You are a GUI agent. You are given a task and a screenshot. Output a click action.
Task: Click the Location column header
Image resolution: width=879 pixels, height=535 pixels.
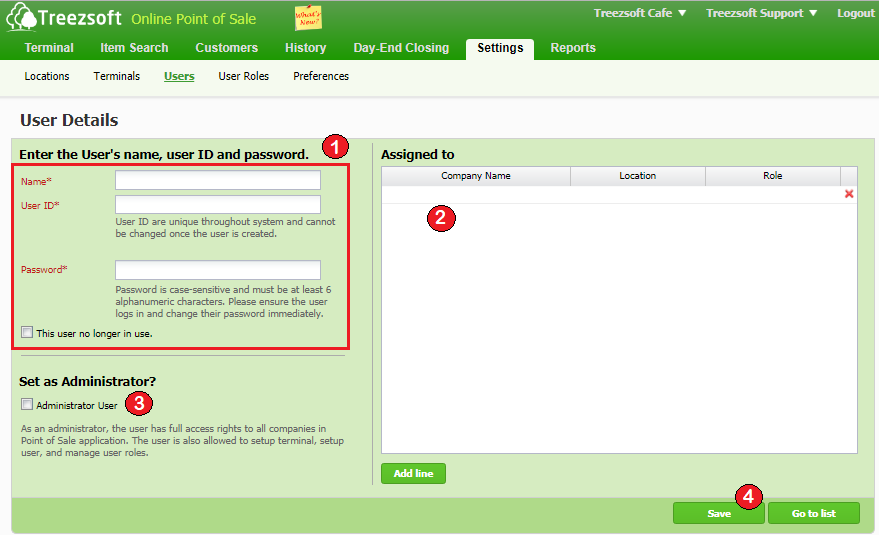(x=637, y=176)
